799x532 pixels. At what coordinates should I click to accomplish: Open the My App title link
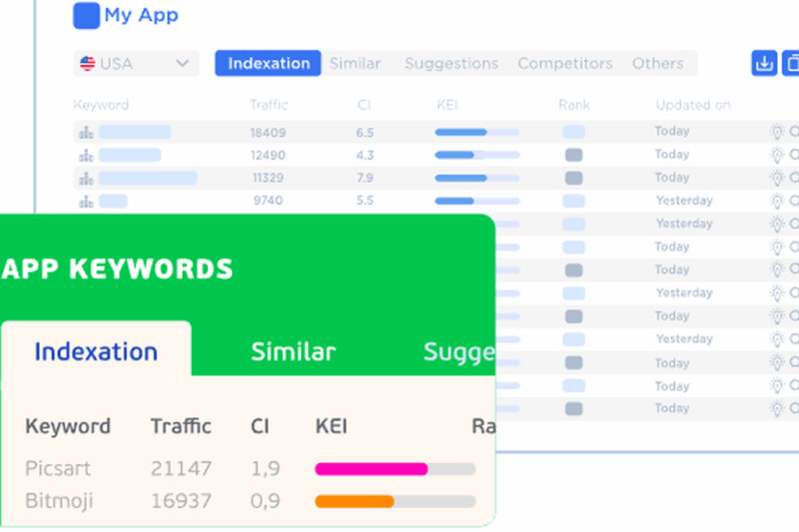(141, 16)
